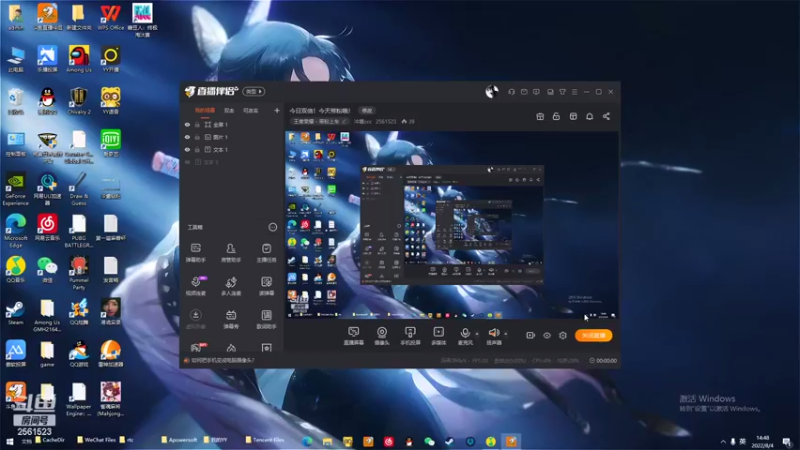Open 多人连麦 multi-person co-stream tool
Image resolution: width=800 pixels, height=450 pixels.
[x=231, y=286]
